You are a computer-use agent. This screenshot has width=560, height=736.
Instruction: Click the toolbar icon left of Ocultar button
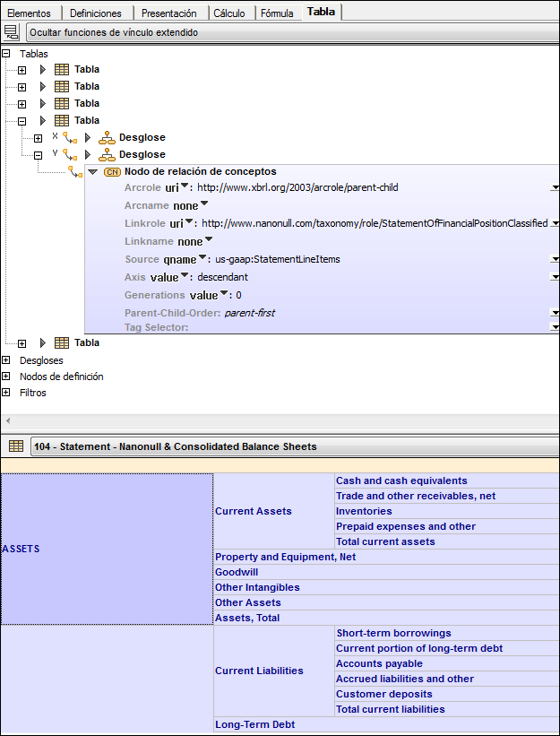[11, 32]
